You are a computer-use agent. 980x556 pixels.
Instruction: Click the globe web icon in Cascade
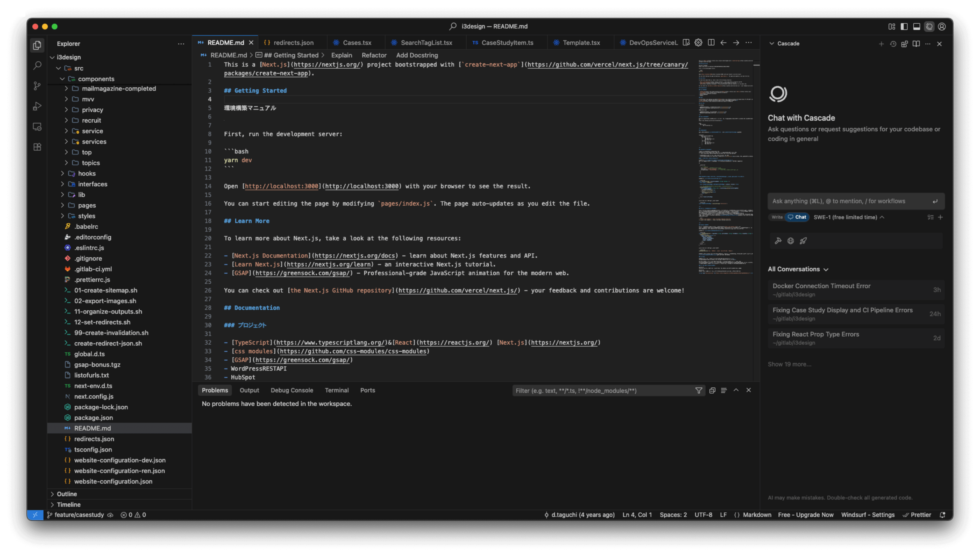(x=790, y=241)
